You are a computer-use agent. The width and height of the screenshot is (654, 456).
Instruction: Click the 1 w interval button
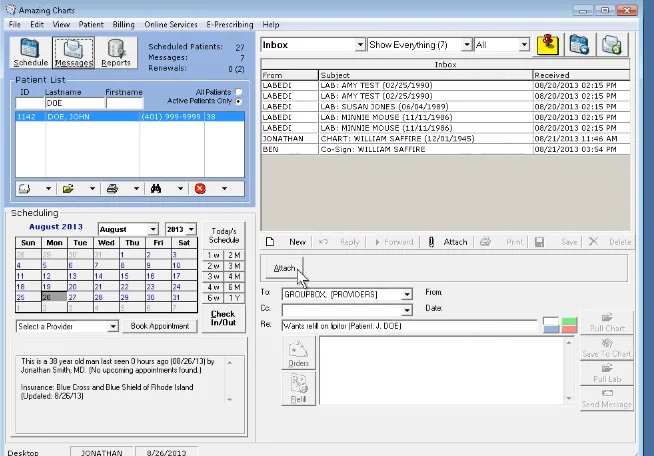point(213,255)
